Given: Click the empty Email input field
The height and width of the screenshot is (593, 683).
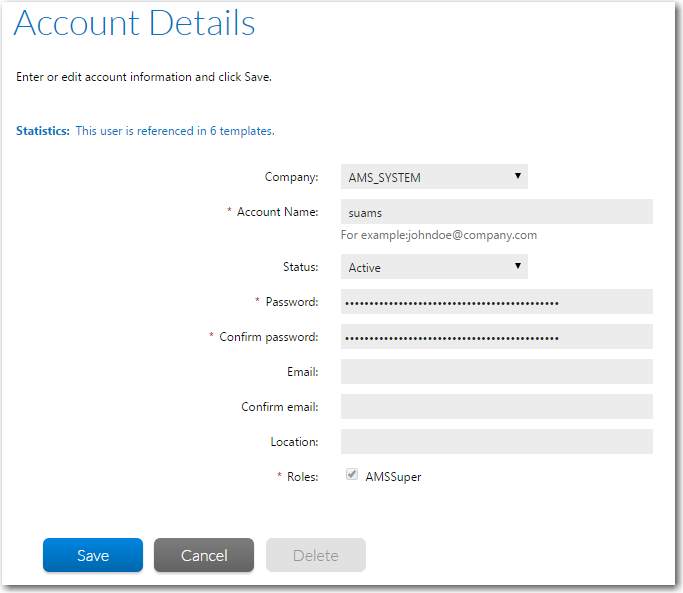Looking at the screenshot, I should click(496, 372).
